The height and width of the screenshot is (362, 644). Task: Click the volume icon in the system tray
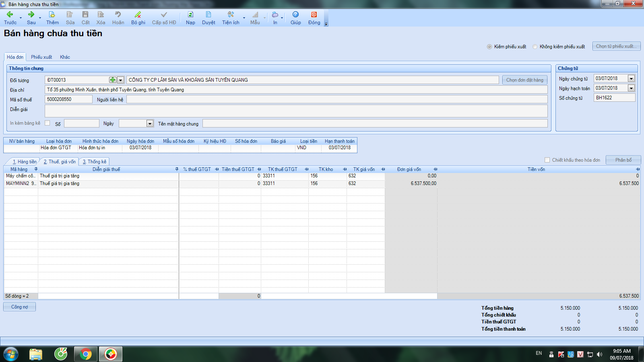click(599, 354)
